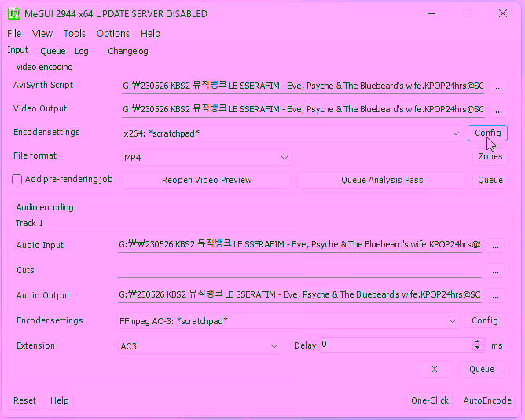This screenshot has height=420, width=525.
Task: Queue the audio encoding job
Action: click(x=482, y=369)
